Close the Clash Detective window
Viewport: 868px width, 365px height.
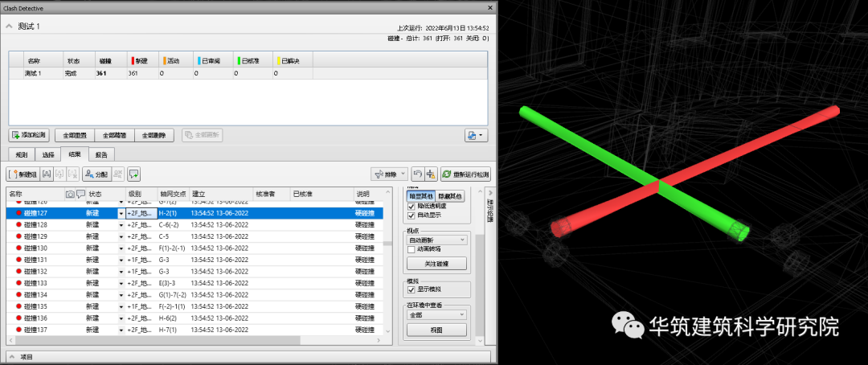(x=490, y=8)
